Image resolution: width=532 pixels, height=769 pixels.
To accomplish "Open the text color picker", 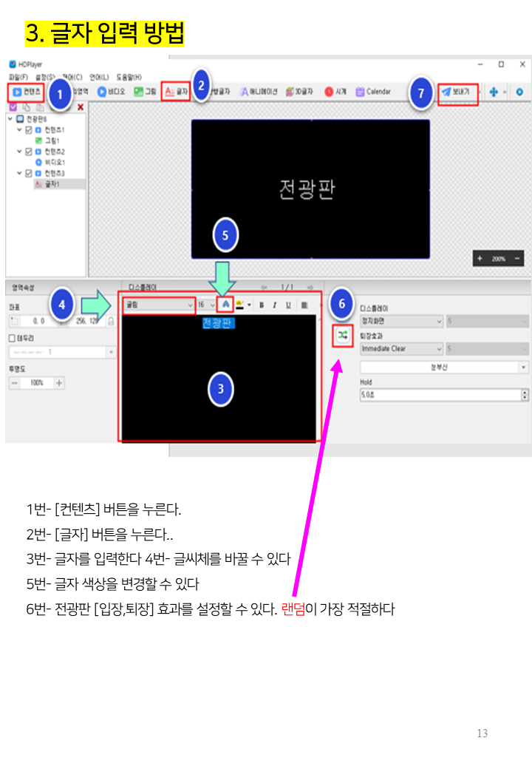I will tap(226, 305).
